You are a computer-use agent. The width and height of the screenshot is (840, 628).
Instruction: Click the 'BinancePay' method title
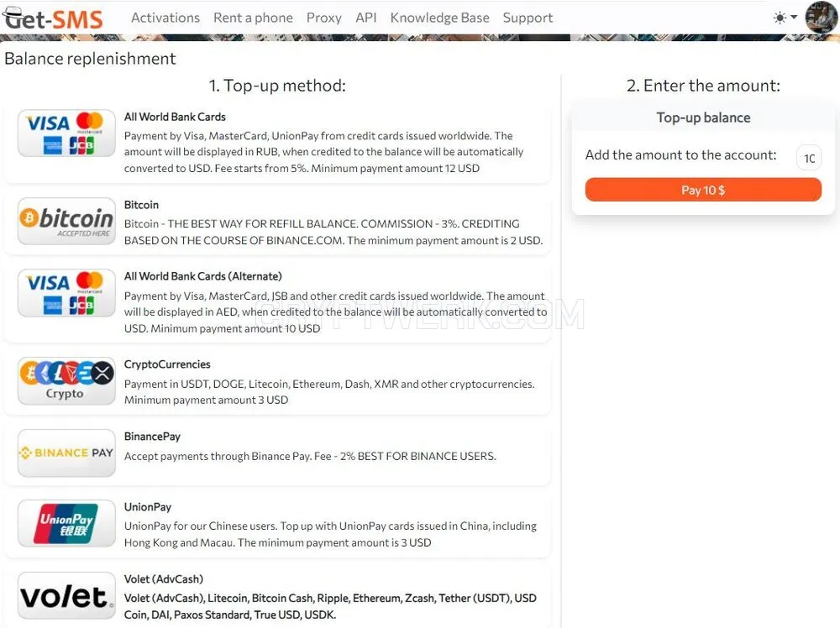point(152,437)
